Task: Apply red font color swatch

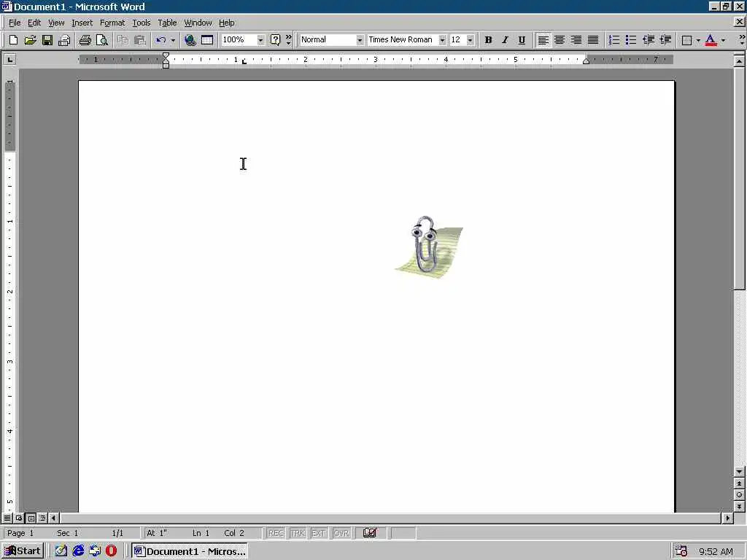Action: (x=711, y=40)
